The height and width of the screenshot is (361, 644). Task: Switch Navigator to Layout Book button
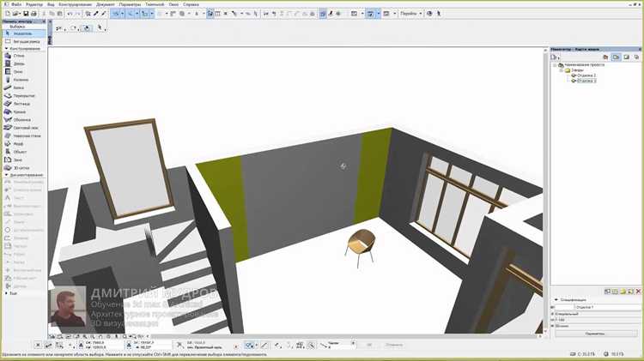click(x=626, y=57)
